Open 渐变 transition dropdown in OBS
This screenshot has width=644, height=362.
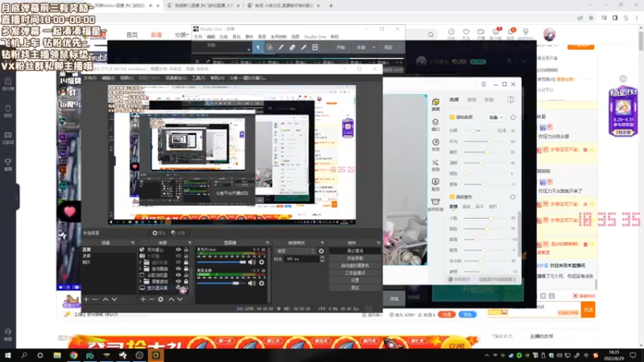(295, 251)
